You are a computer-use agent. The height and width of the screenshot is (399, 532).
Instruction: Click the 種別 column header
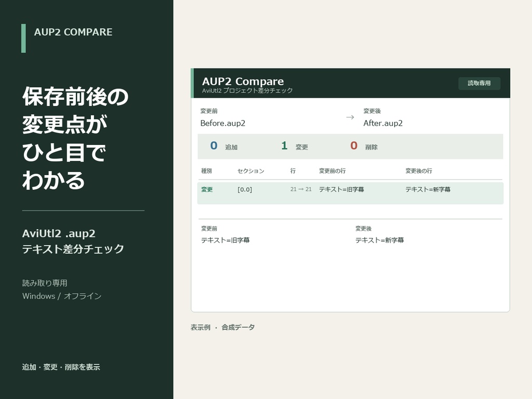click(x=206, y=171)
